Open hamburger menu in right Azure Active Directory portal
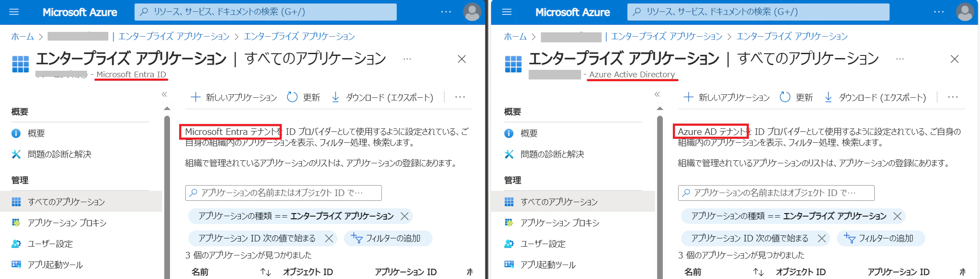Viewport: 980px width, 279px height. pos(507,12)
